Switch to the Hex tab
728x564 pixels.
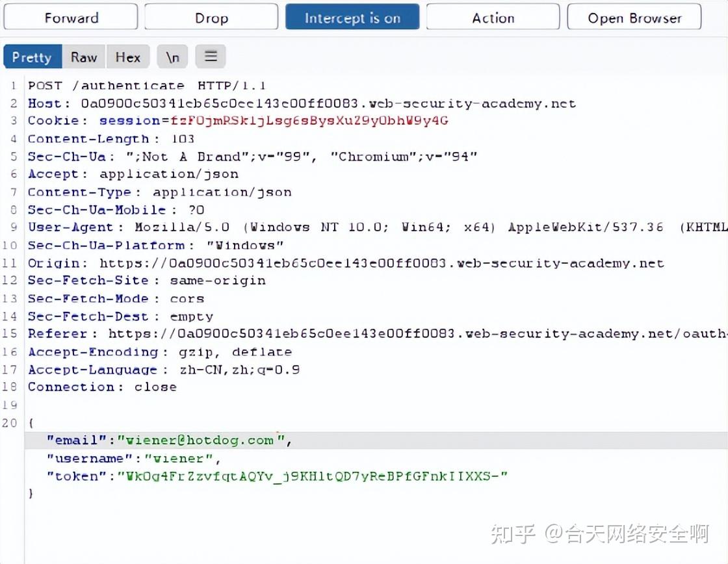click(x=128, y=57)
